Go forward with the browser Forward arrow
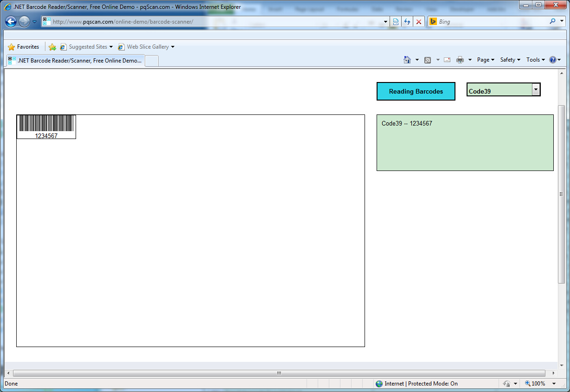 pos(24,21)
